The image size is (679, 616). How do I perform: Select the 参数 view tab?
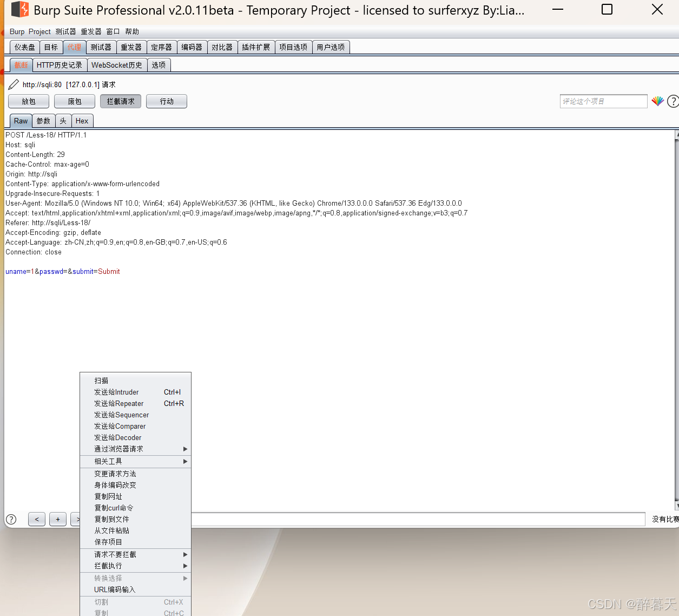[44, 121]
